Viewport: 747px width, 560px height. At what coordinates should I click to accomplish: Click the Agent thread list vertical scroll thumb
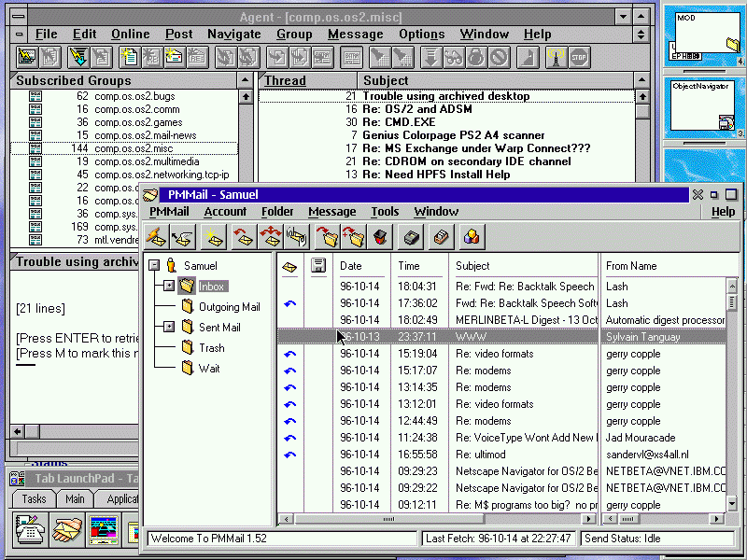642,111
